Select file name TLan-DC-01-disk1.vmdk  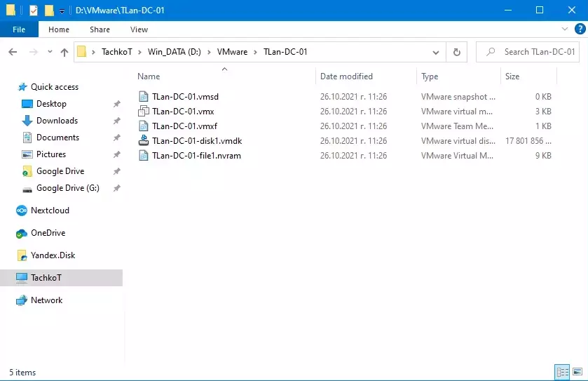click(x=197, y=141)
